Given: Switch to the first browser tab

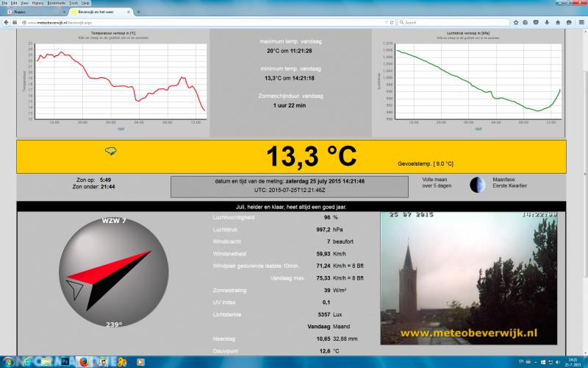Looking at the screenshot, I should click(x=35, y=12).
